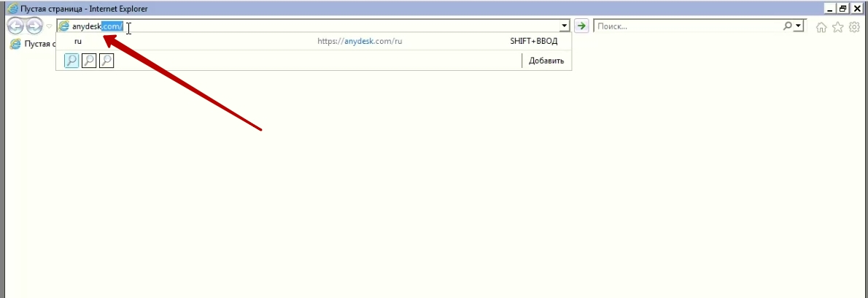This screenshot has width=868, height=298.
Task: Open the Tools gear menu
Action: [x=855, y=27]
